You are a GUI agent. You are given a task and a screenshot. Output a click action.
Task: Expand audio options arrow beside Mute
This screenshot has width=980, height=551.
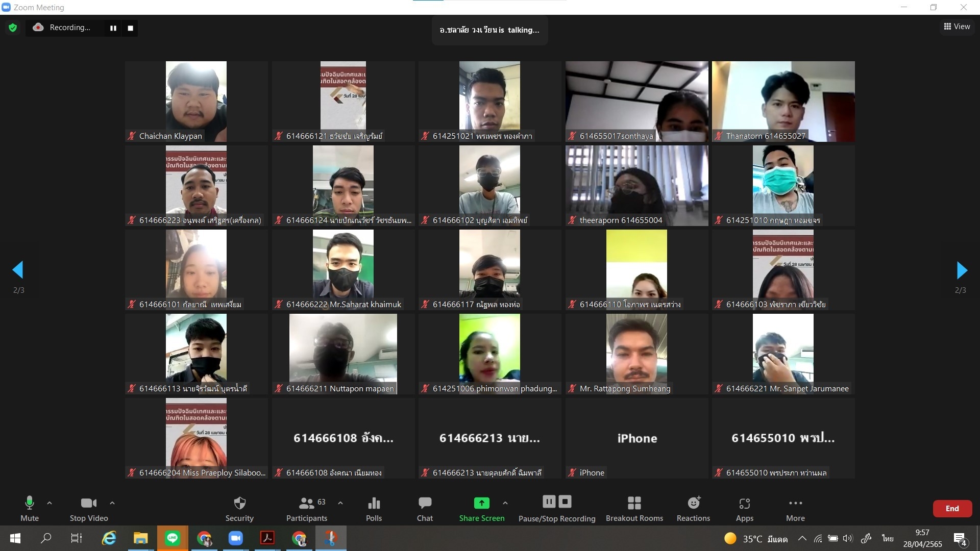pos(50,503)
